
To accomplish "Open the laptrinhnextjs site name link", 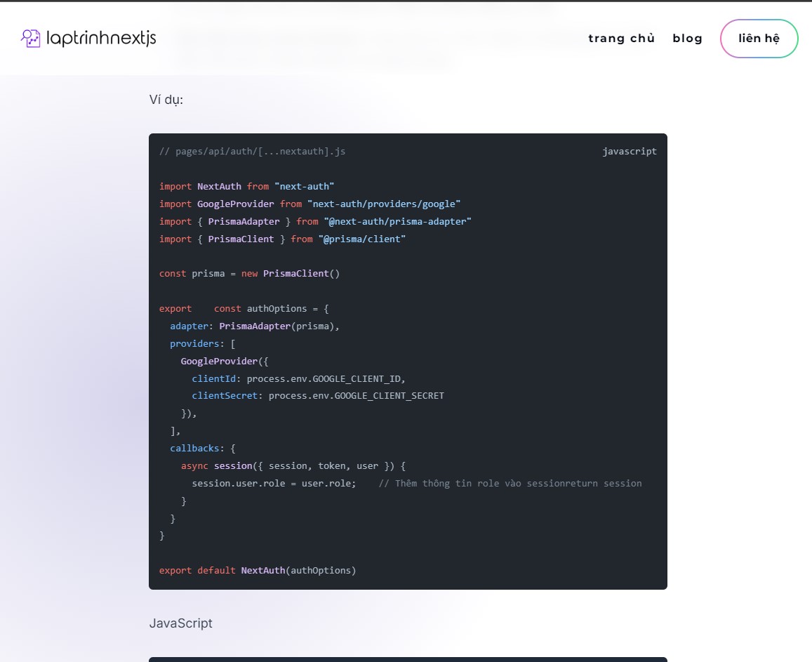I will click(101, 39).
